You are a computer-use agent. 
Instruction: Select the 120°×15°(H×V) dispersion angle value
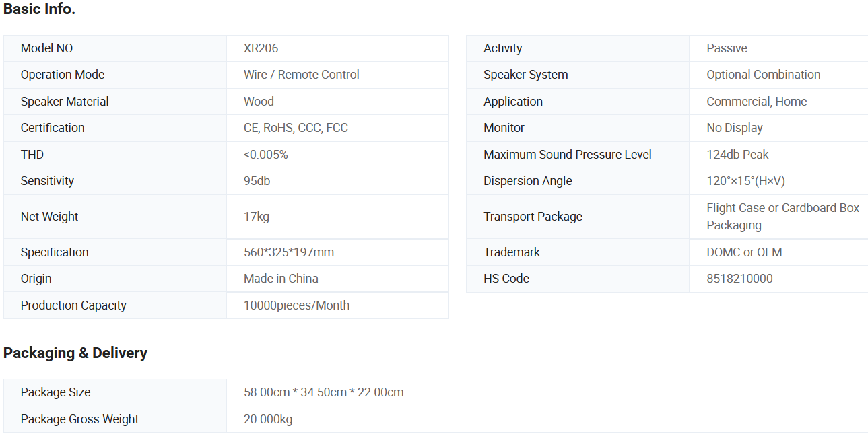(745, 181)
